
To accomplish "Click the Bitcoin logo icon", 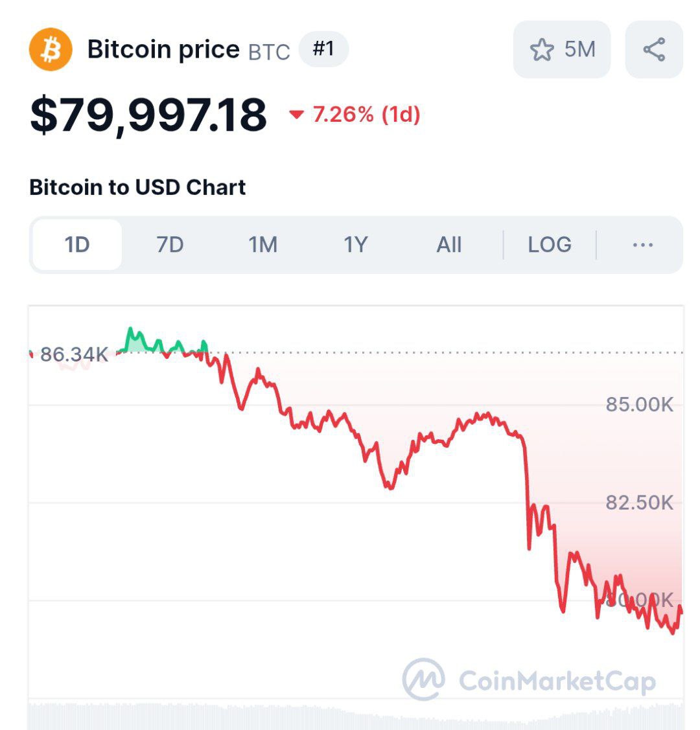I will [51, 49].
